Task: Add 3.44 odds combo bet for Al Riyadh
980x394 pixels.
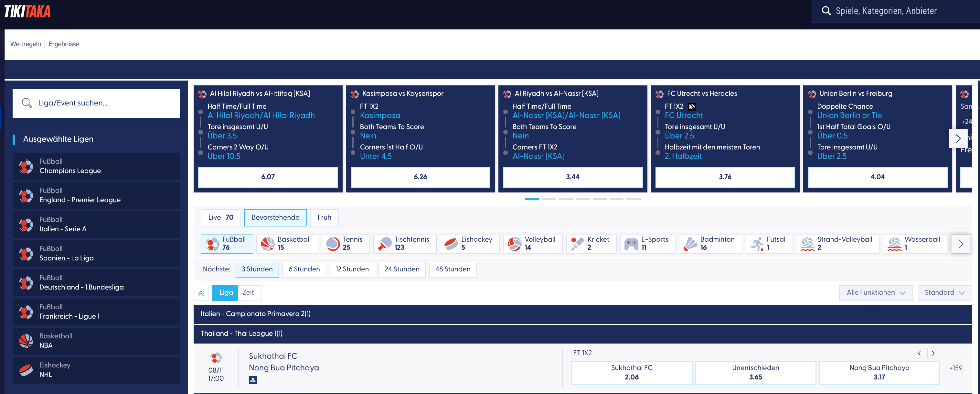Action: [572, 177]
